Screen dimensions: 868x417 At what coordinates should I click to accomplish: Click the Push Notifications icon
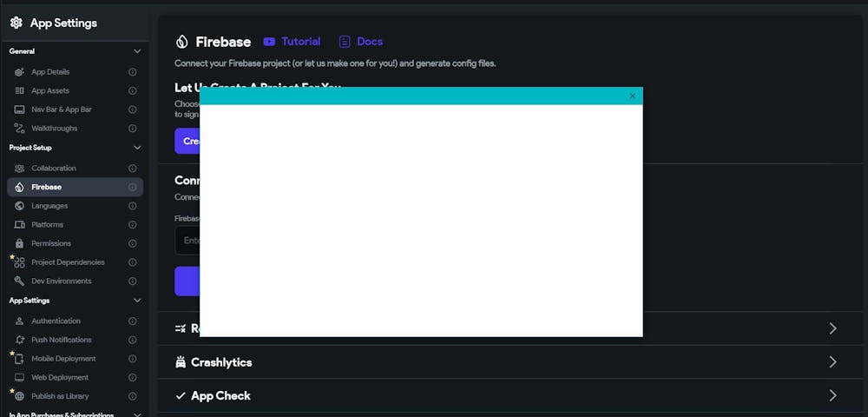(x=19, y=340)
